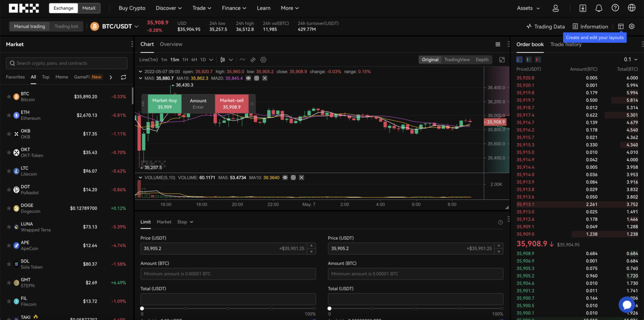This screenshot has height=320, width=644.
Task: Favorite SOL with star
Action: pyautogui.click(x=9, y=264)
